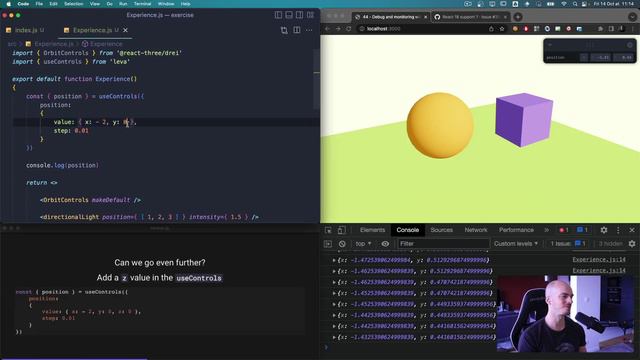Viewport: 640px width, 360px height.
Task: Click the browser Forward arrow
Action: pyautogui.click(x=338, y=29)
